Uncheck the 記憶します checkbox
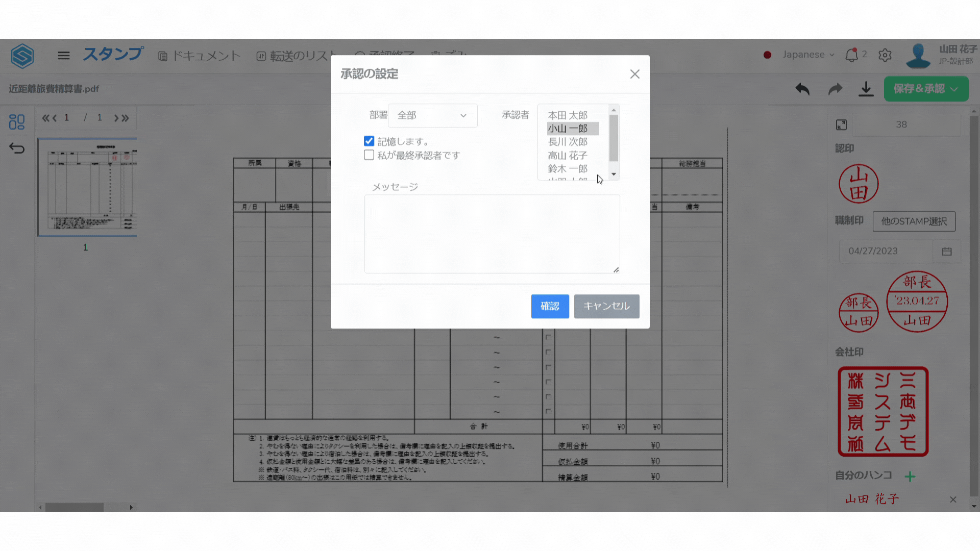This screenshot has width=980, height=551. (369, 141)
